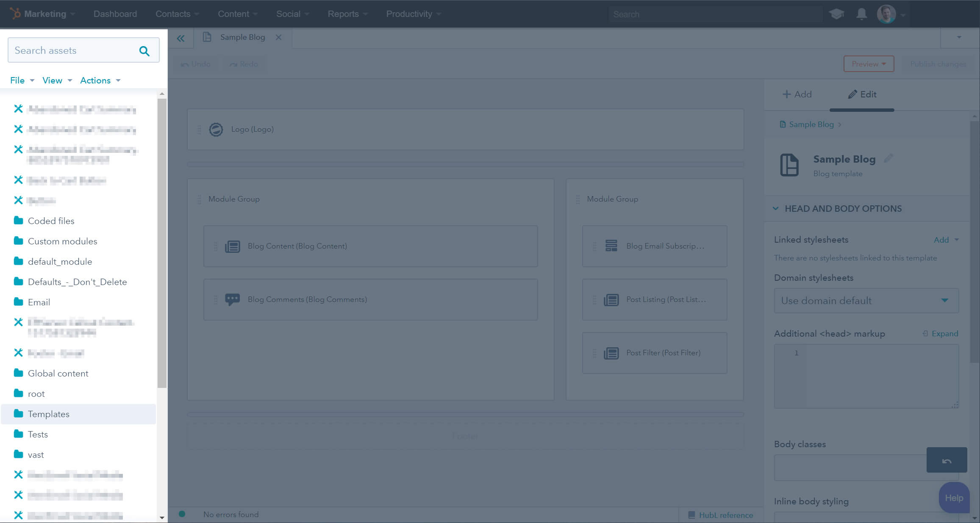The height and width of the screenshot is (523, 980).
Task: Click the Preview button
Action: [x=869, y=64]
